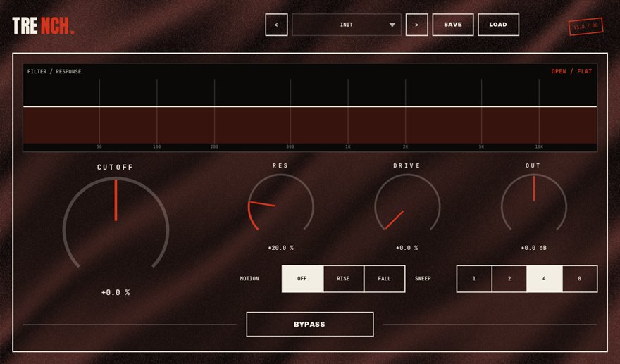The image size is (620, 364).
Task: Go to the next preset with > button
Action: pos(417,25)
